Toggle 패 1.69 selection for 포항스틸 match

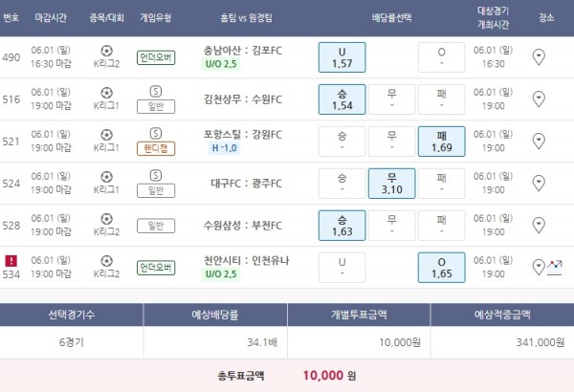tap(442, 141)
